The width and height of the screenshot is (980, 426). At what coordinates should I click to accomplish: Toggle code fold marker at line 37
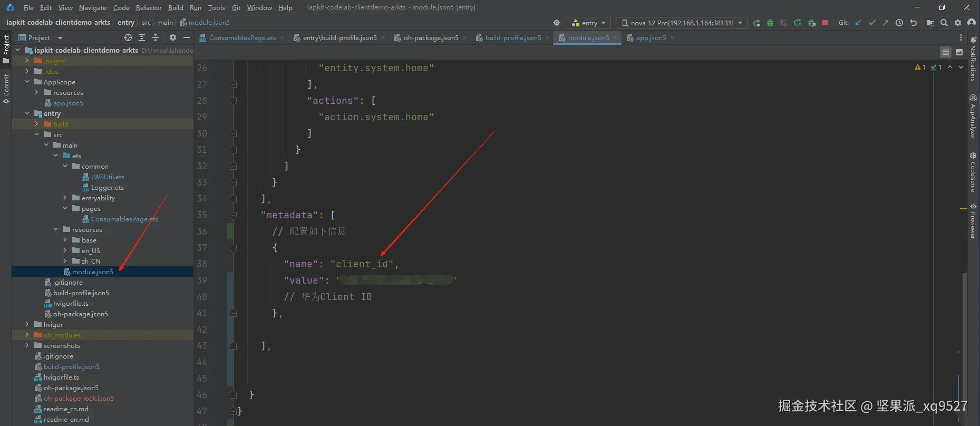233,248
